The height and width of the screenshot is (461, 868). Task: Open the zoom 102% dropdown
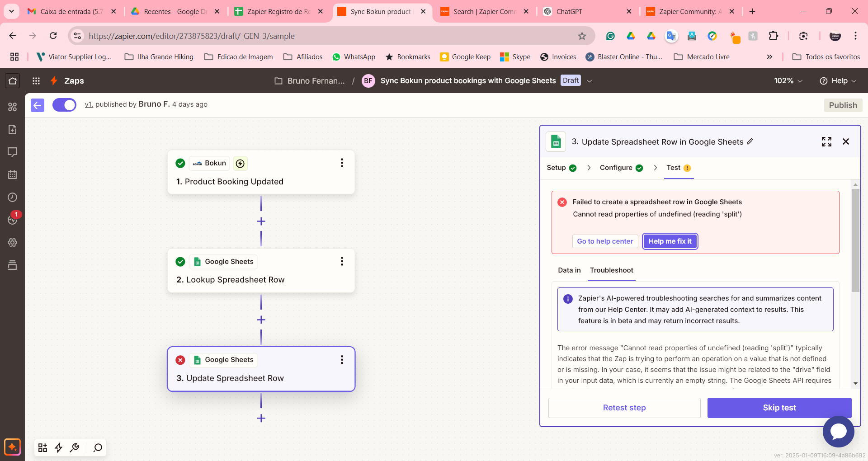(x=788, y=81)
